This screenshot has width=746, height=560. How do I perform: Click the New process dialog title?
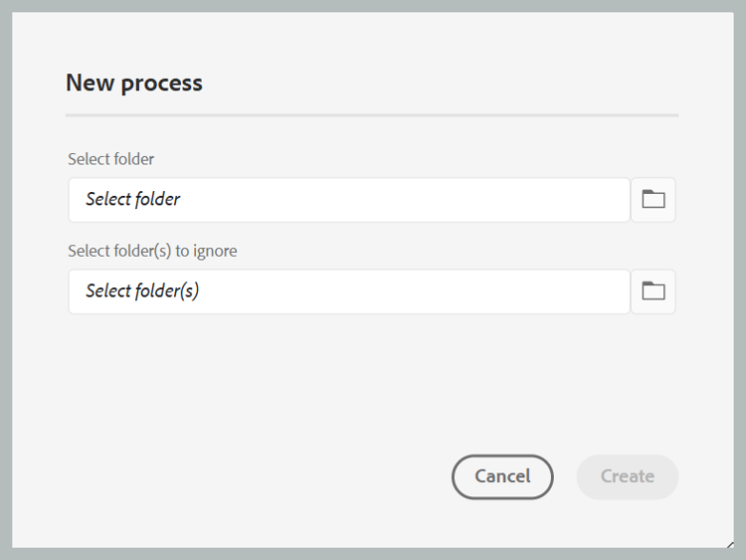(134, 83)
